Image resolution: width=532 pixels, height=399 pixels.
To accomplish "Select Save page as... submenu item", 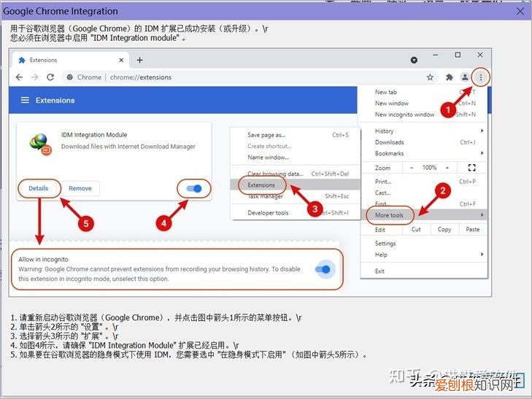I will 295,135.
